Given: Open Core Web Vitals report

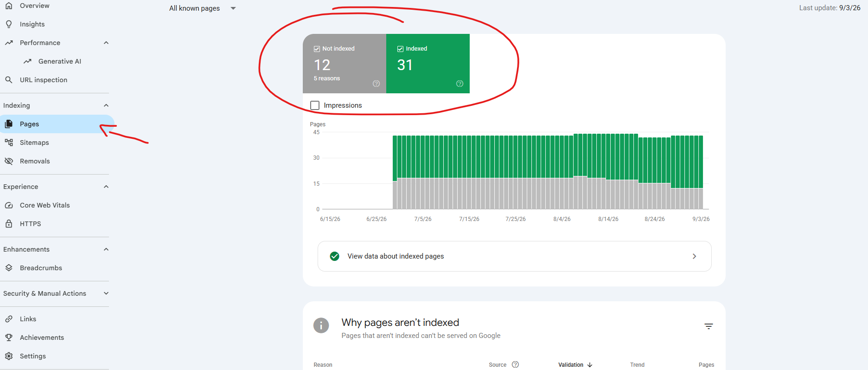Looking at the screenshot, I should tap(45, 205).
